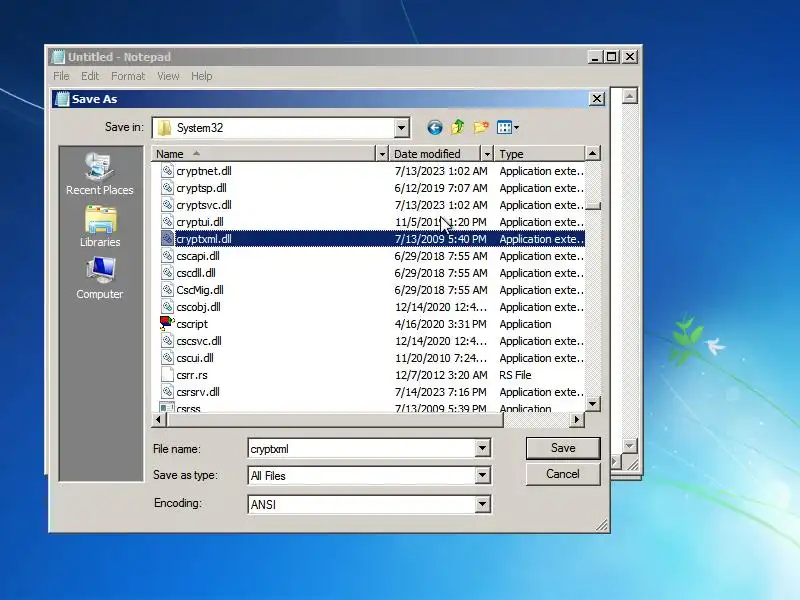This screenshot has width=800, height=600.
Task: Select the file named csrr.rs
Action: 192,375
